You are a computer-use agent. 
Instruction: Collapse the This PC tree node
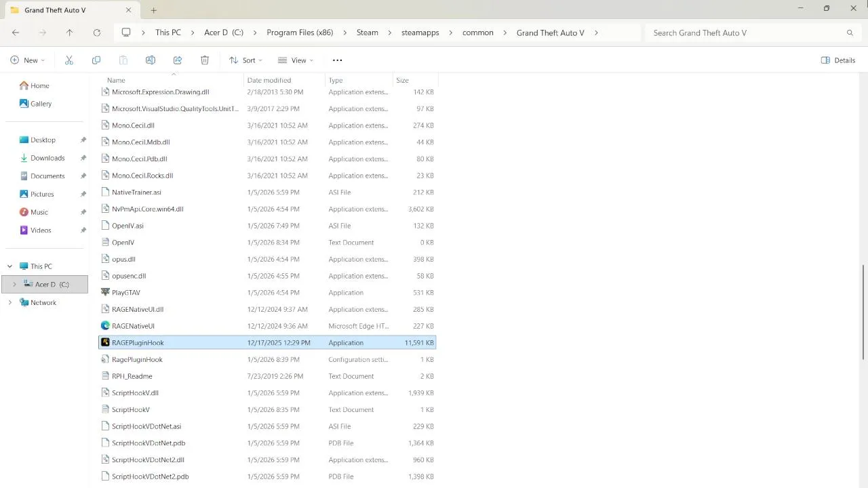pos(9,266)
